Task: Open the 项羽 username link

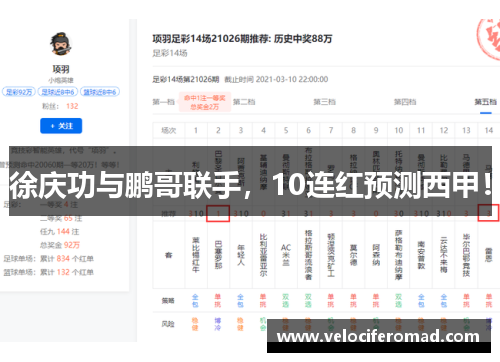Action: 61,69
